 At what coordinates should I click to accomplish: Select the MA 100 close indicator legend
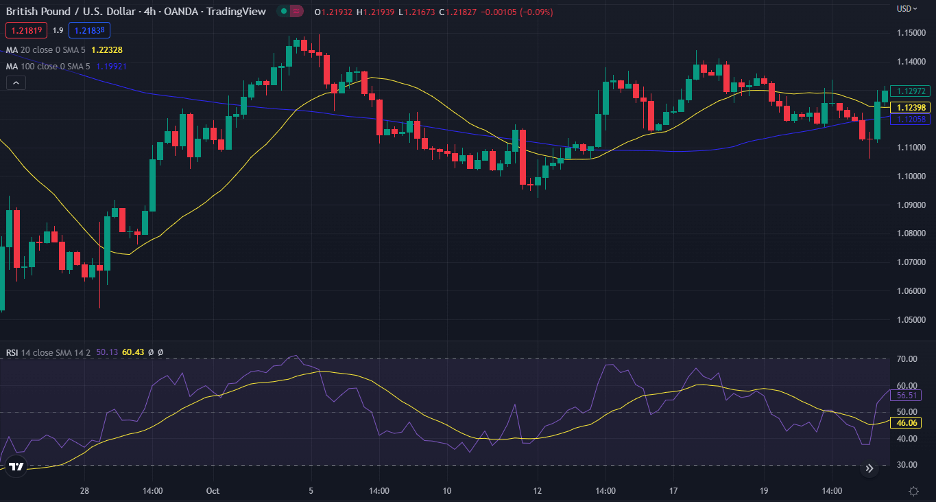pyautogui.click(x=50, y=66)
